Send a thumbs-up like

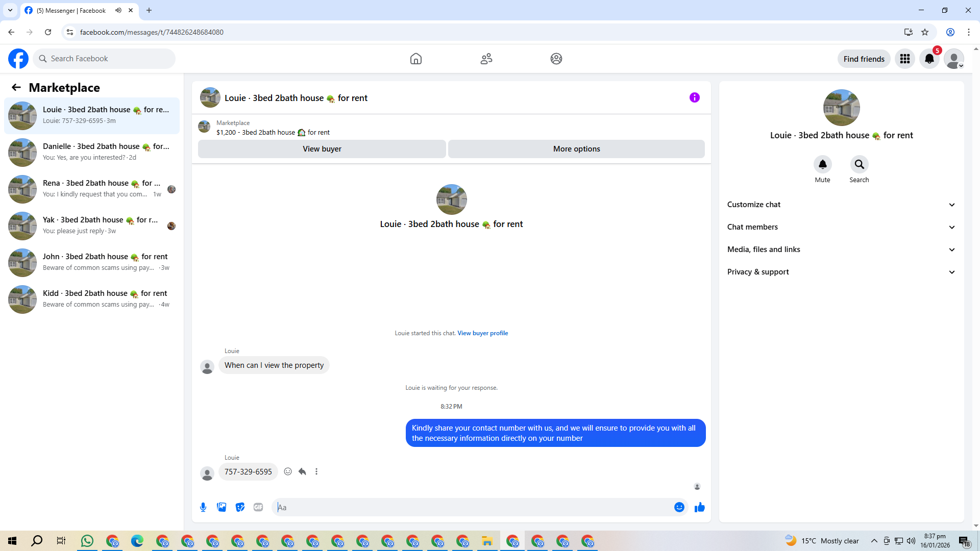point(700,507)
